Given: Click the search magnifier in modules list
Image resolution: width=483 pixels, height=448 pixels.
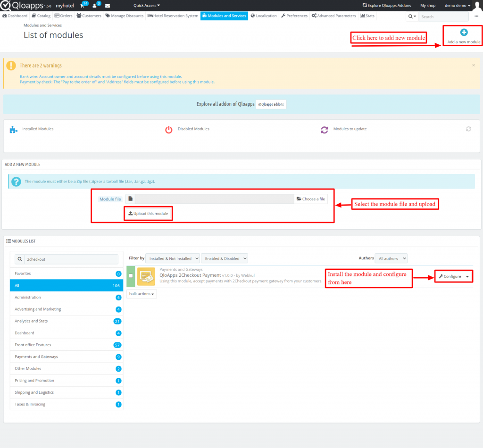Looking at the screenshot, I should tap(20, 259).
